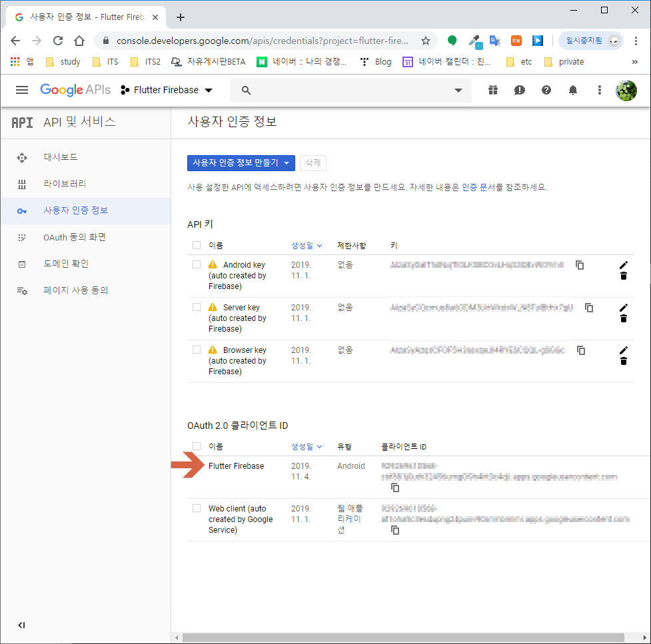Copy the Server key value
Screen dimensions: 651x644
pyautogui.click(x=589, y=308)
